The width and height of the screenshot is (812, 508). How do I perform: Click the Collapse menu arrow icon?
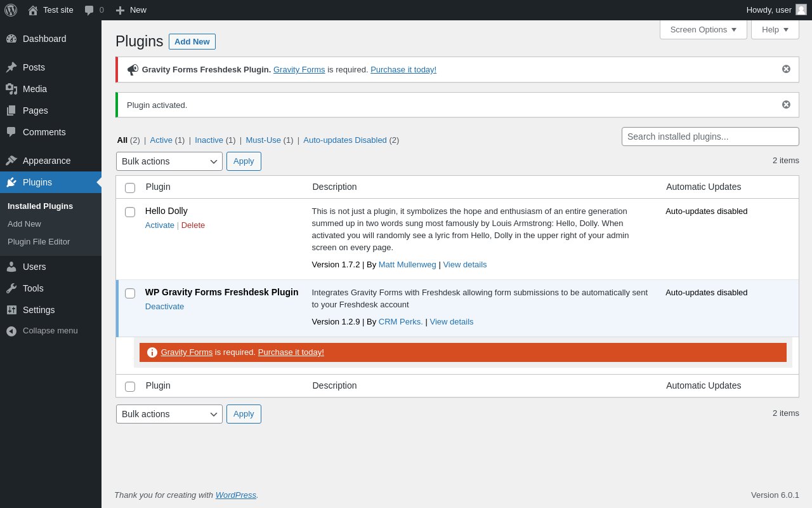tap(11, 331)
